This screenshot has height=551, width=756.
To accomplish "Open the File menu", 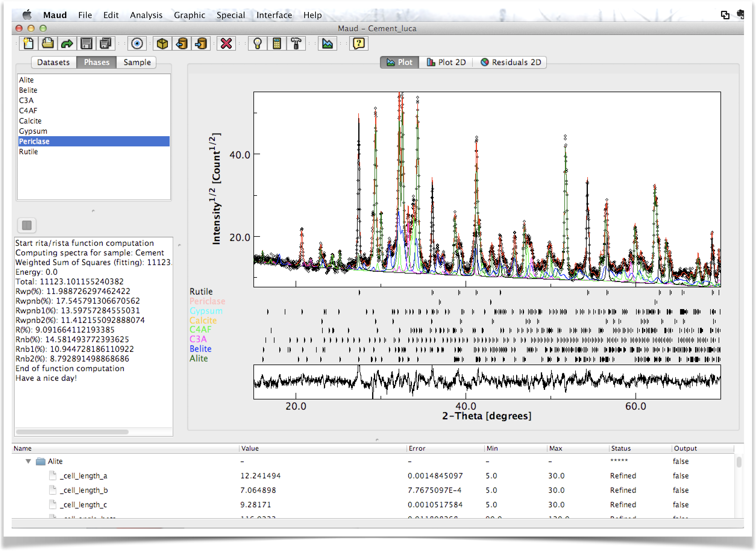I will (85, 15).
